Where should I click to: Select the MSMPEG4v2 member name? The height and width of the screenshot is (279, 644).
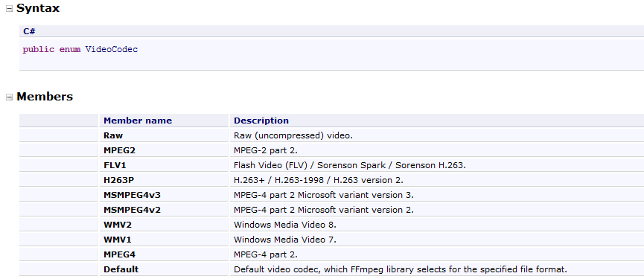pos(133,210)
